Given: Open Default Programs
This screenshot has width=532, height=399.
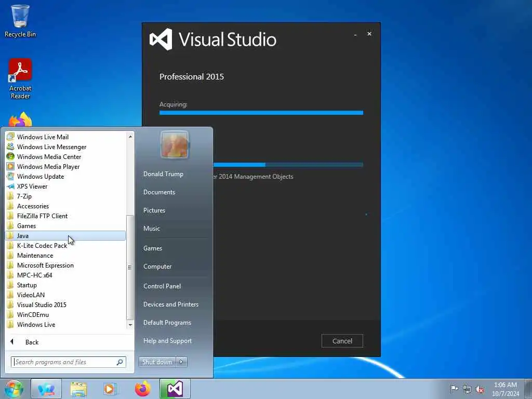Looking at the screenshot, I should [167, 323].
